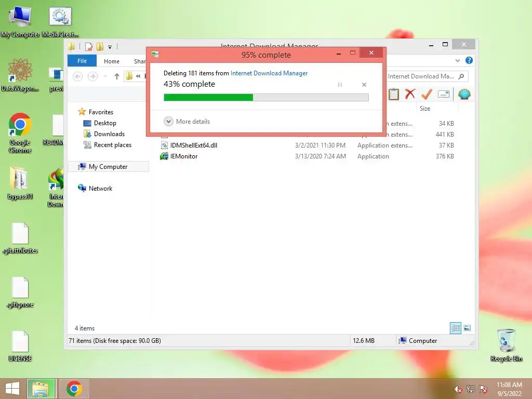Go up one folder level arrow
The width and height of the screenshot is (532, 399).
117,76
